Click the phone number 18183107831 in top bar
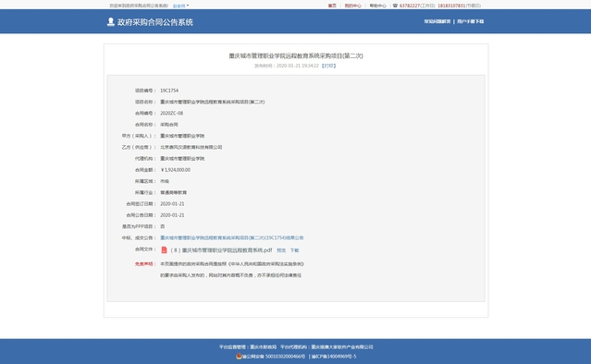The width and height of the screenshot is (591, 364). point(451,6)
